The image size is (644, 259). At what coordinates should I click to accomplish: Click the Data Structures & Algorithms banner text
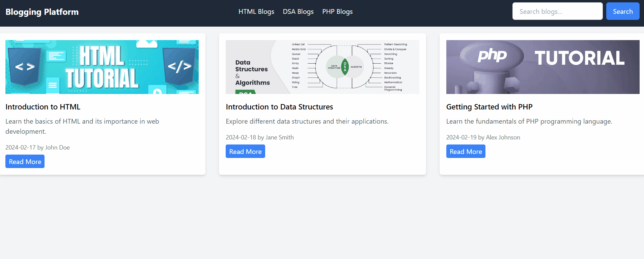252,72
